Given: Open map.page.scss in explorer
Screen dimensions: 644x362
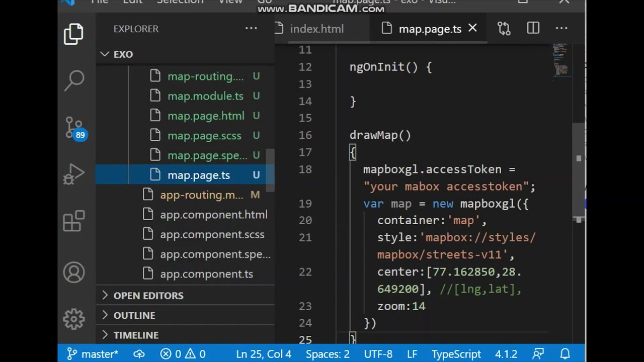Looking at the screenshot, I should pos(204,136).
